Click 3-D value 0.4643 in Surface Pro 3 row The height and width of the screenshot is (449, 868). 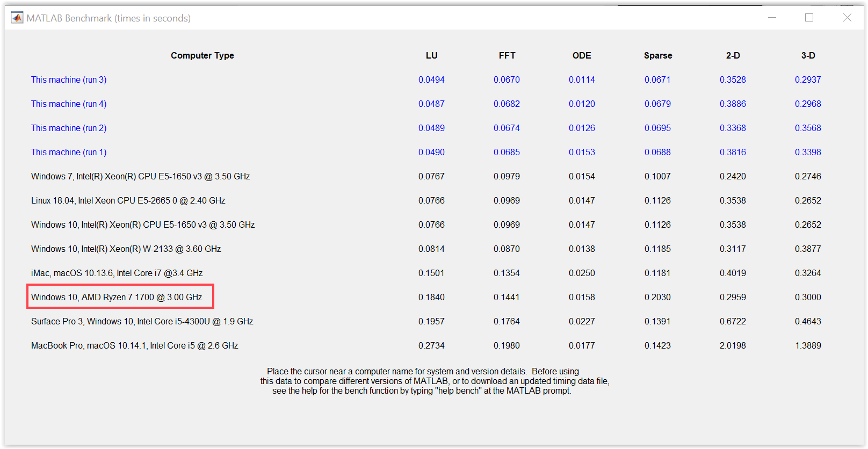point(808,321)
